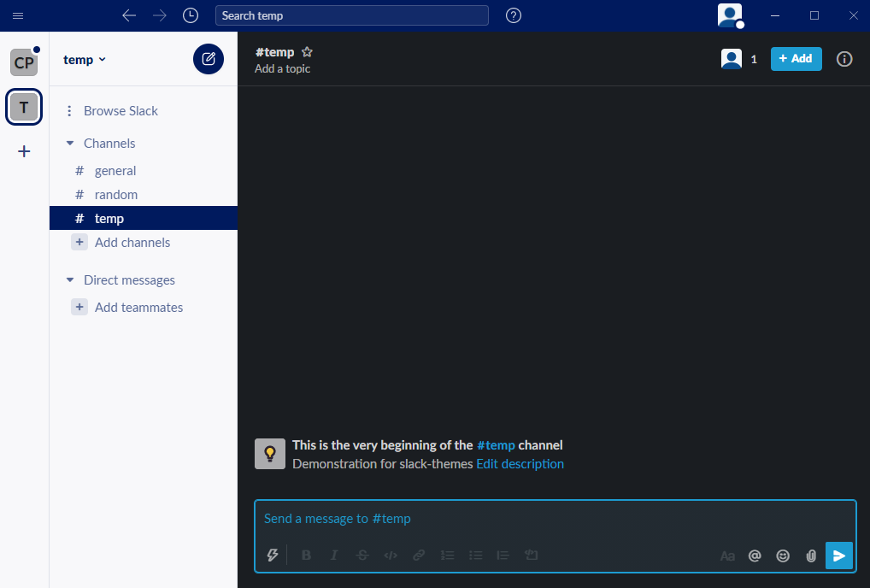This screenshot has width=870, height=588.
Task: Collapse the Channels section
Action: coord(70,143)
